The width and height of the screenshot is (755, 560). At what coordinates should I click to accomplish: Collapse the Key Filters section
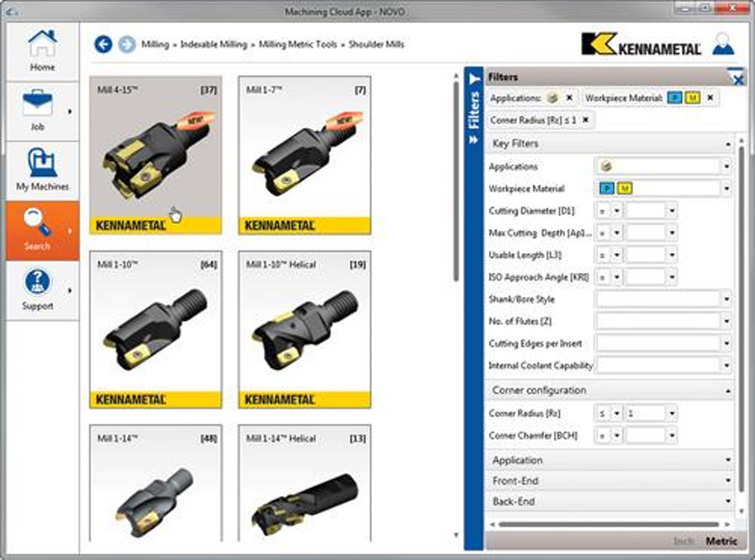point(727,144)
